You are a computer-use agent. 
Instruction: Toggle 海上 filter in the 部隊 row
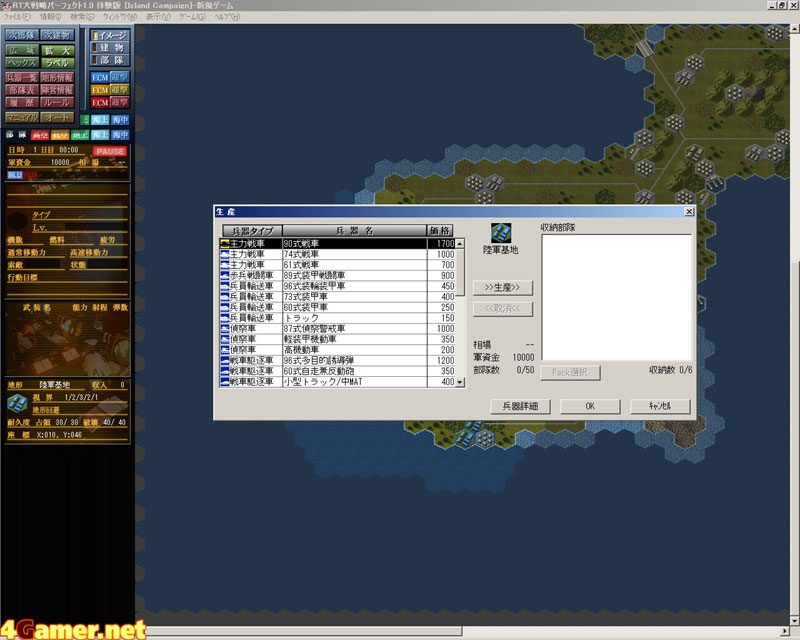100,135
